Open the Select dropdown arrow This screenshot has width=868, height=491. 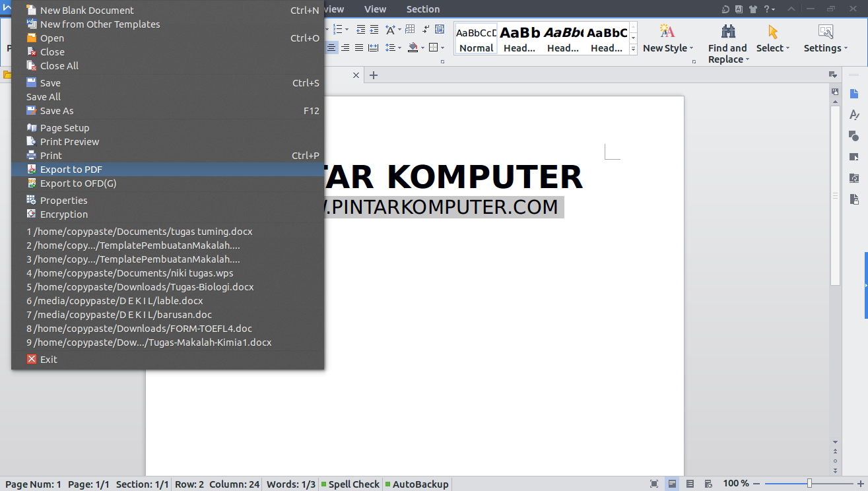click(x=787, y=48)
